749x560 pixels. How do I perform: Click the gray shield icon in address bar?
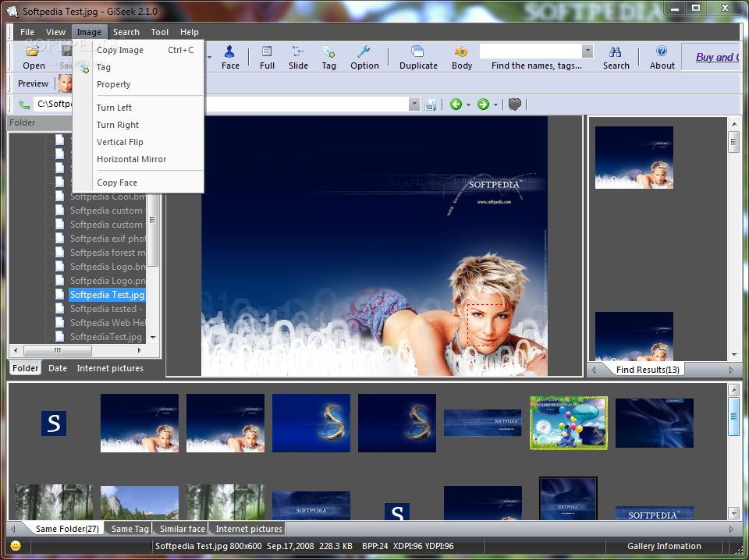pos(514,104)
